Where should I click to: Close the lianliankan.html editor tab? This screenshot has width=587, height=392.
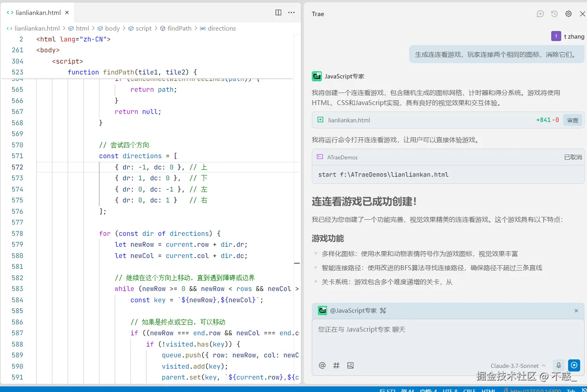[67, 12]
